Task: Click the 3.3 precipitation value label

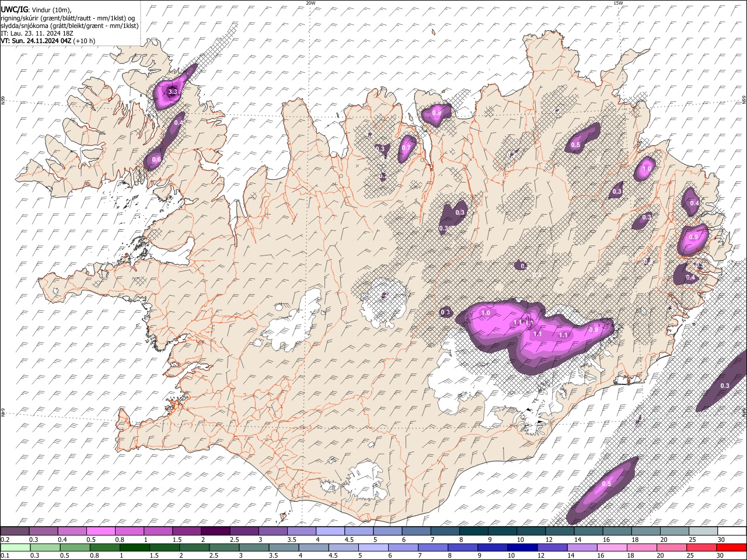Action: [173, 92]
